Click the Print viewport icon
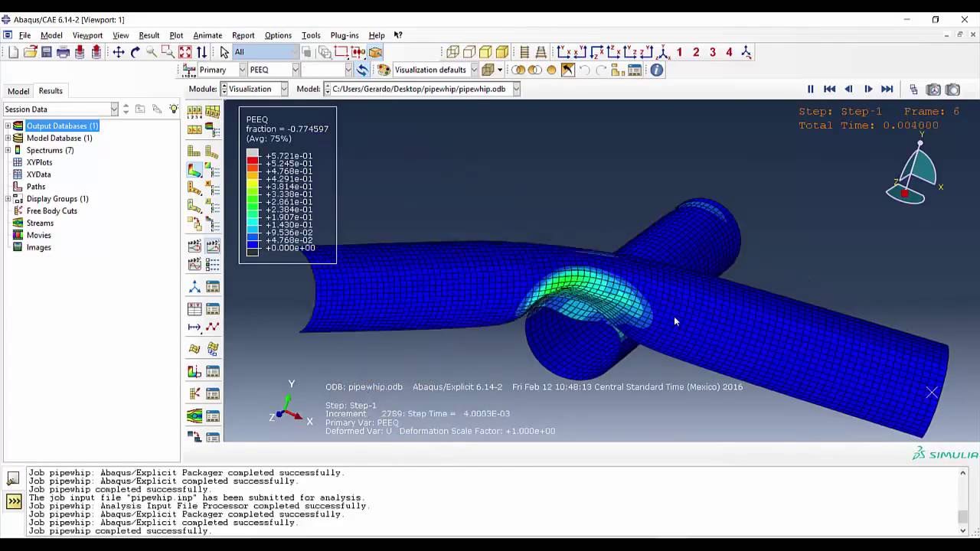 coord(64,52)
